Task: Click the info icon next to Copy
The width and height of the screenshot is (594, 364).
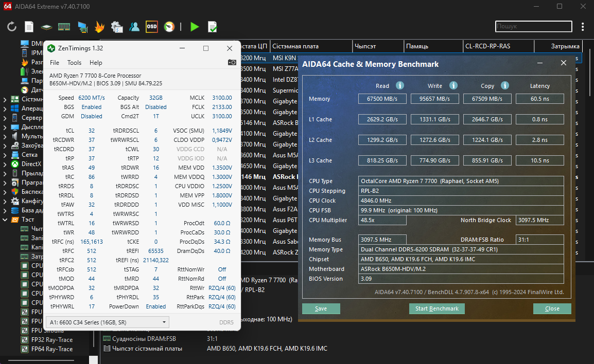Action: [504, 85]
